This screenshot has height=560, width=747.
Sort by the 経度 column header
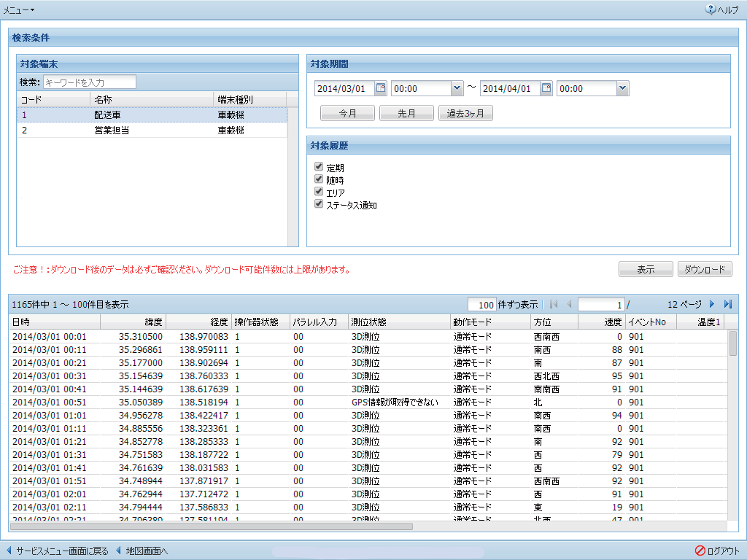(x=198, y=322)
